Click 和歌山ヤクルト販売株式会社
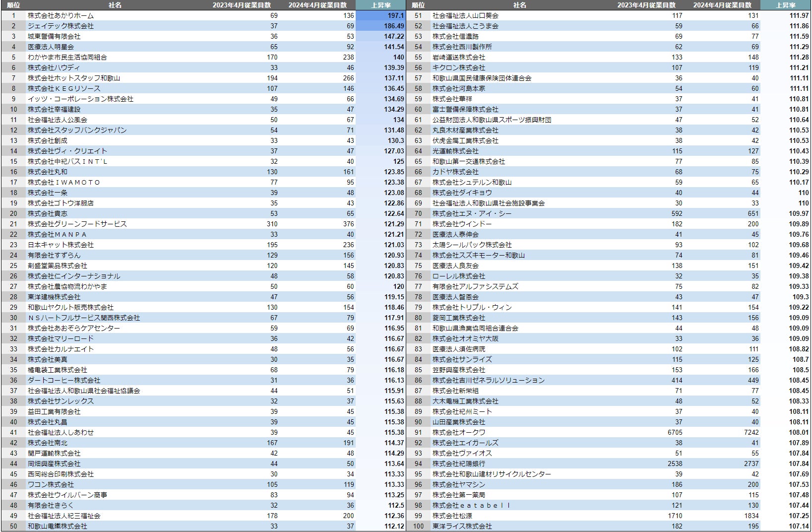This screenshot has width=812, height=532. (x=70, y=307)
